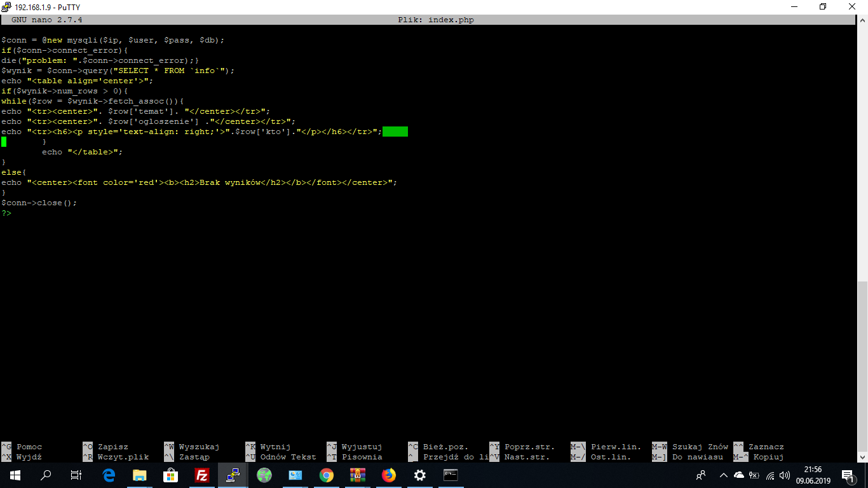Open the Windows Start menu
This screenshot has width=868, height=488.
tap(15, 475)
